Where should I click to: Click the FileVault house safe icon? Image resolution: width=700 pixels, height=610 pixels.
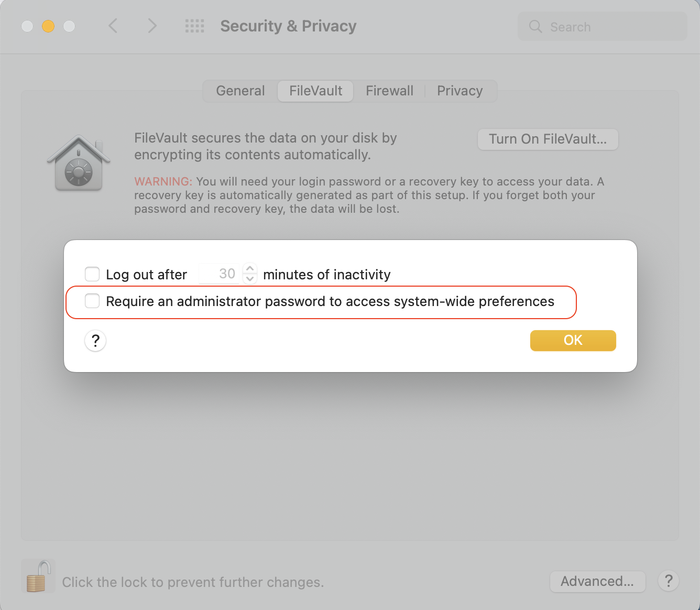coord(79,164)
